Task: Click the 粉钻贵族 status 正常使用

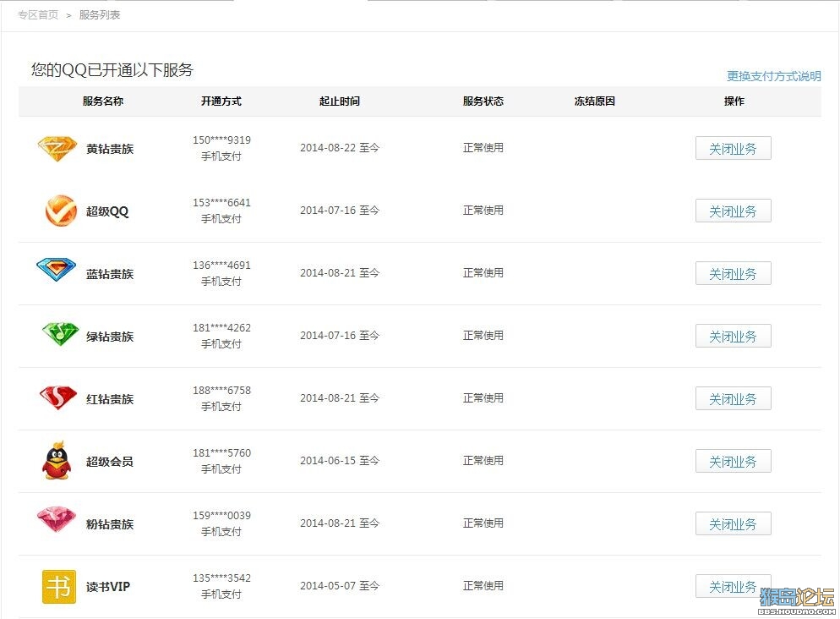Action: pyautogui.click(x=483, y=523)
